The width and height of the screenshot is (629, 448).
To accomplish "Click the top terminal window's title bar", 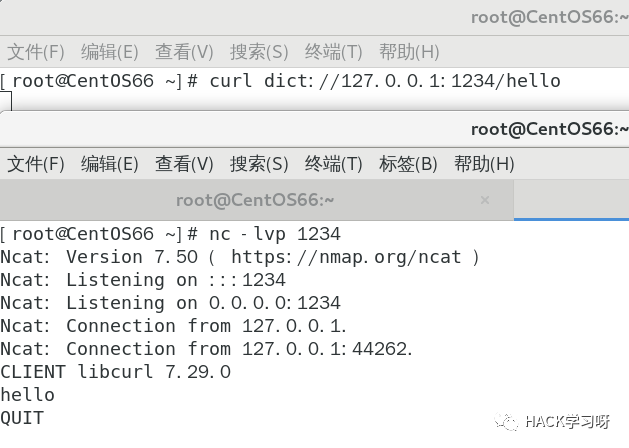I will pos(300,17).
